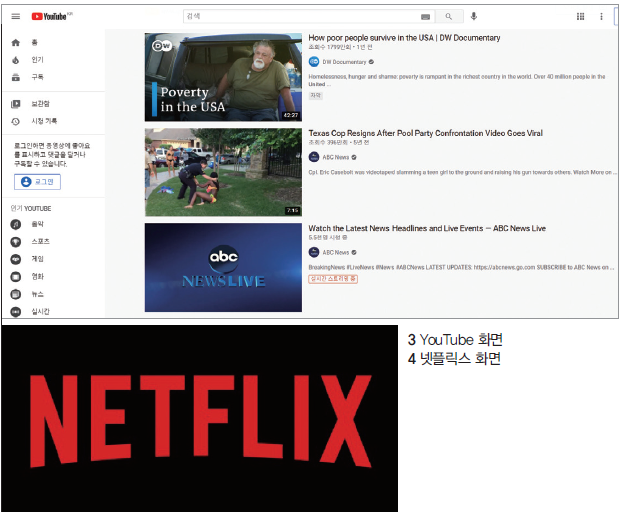Image resolution: width=635 pixels, height=512 pixels.
Task: Open 시청 기록 watch history
Action: (45, 121)
